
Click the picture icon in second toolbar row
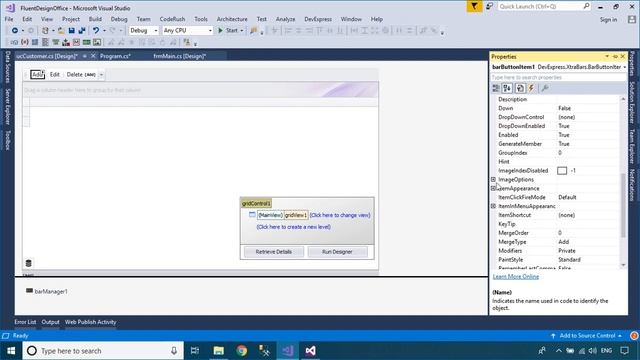(97, 42)
